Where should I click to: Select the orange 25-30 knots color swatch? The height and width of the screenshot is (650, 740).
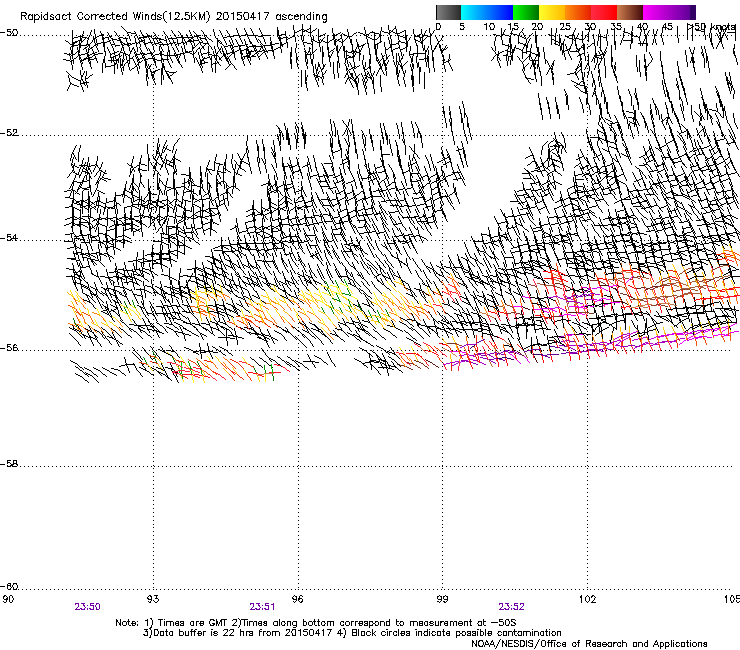[578, 12]
